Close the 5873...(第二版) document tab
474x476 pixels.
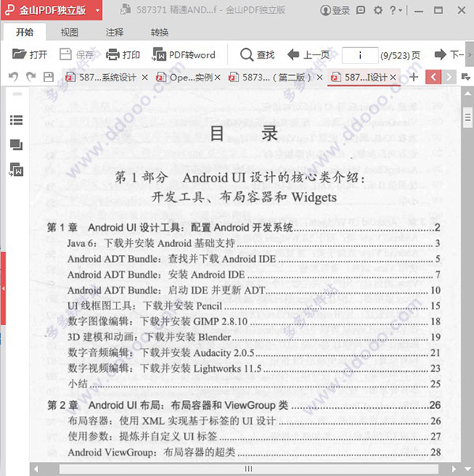(319, 77)
